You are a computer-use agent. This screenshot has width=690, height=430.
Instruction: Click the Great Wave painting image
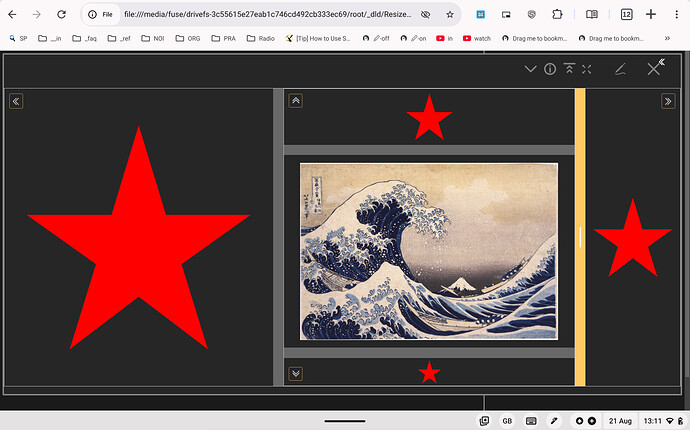[429, 251]
